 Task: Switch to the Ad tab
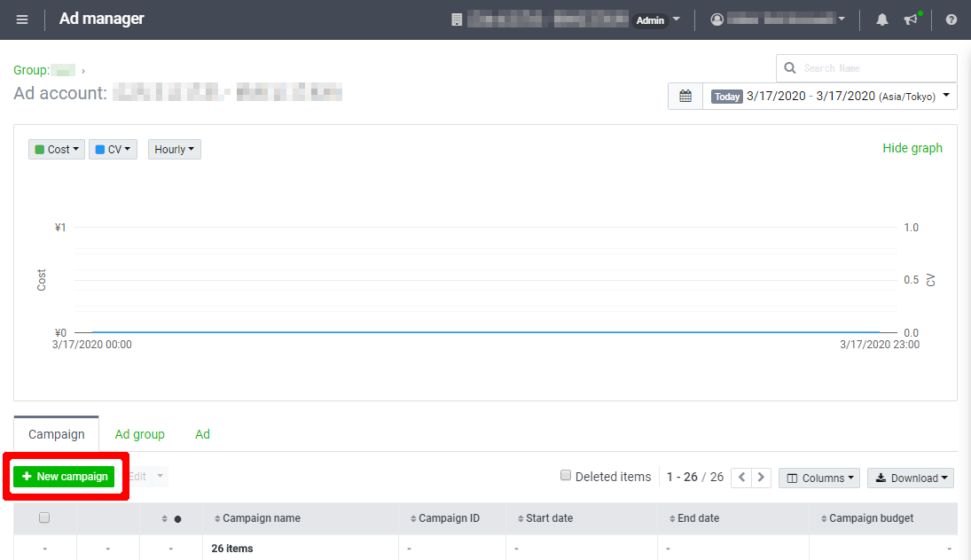click(202, 434)
